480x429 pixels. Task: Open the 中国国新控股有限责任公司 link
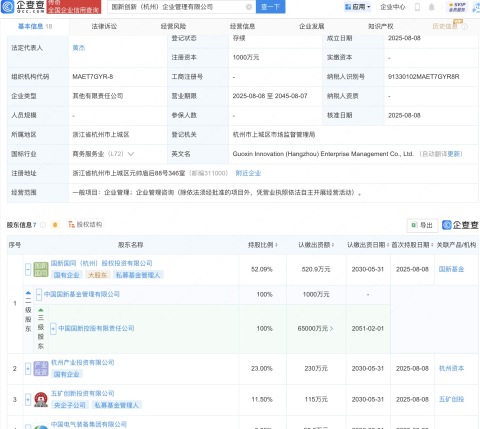tap(96, 328)
